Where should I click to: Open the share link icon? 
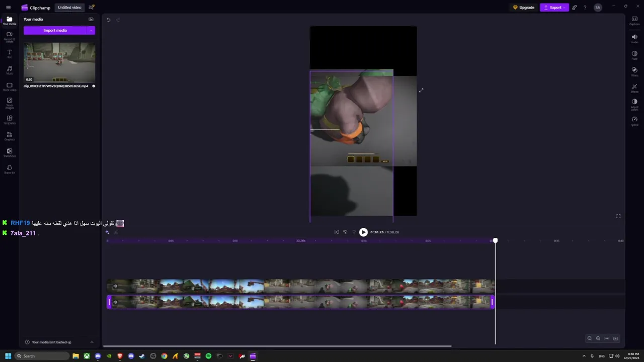pyautogui.click(x=574, y=8)
